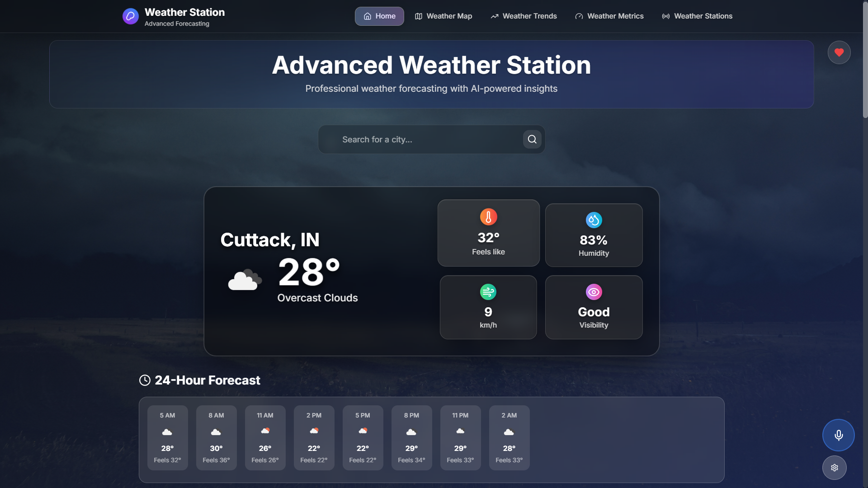Switch to Weather Trends
Image resolution: width=868 pixels, height=488 pixels.
pyautogui.click(x=524, y=16)
